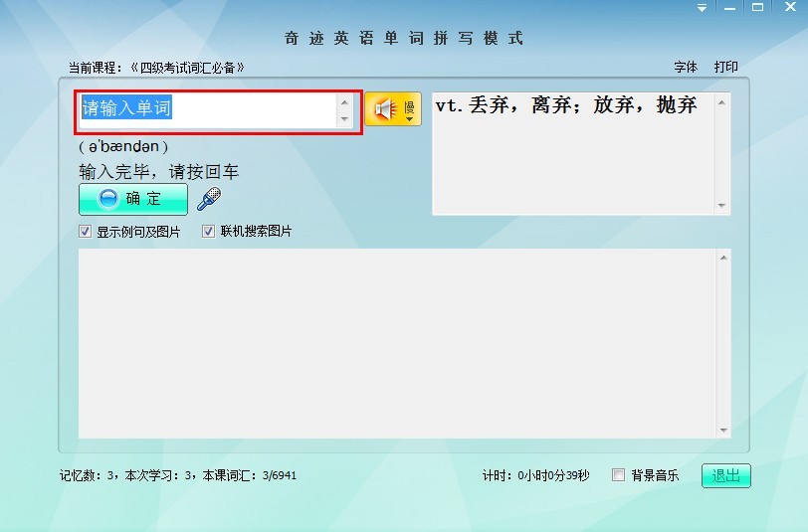Toggle the 显示例句及图片 checkbox
Viewport: 808px width, 532px height.
86,232
